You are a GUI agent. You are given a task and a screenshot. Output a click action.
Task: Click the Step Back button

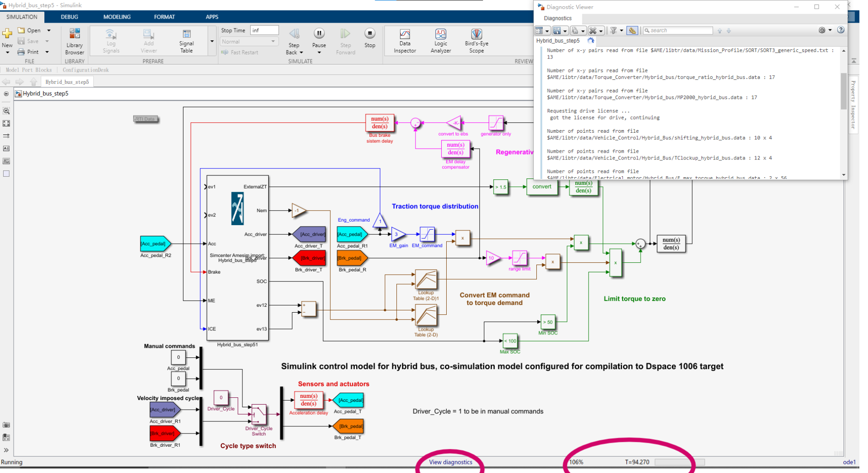coord(294,37)
